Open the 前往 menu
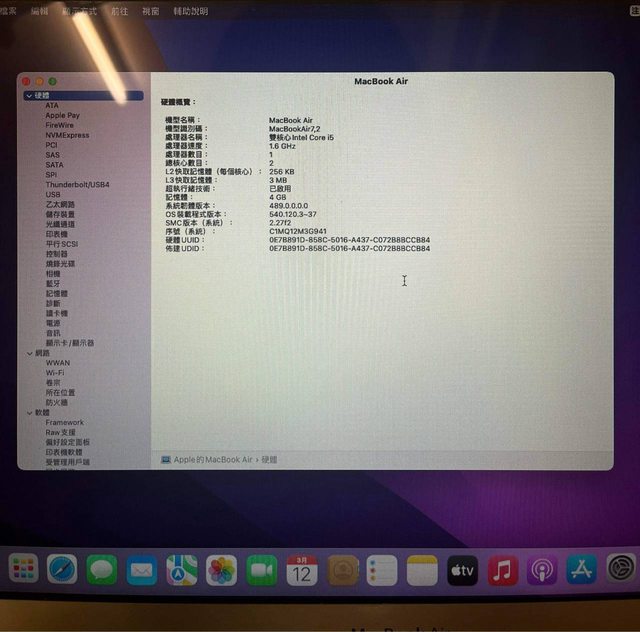This screenshot has height=632, width=640. [120, 11]
